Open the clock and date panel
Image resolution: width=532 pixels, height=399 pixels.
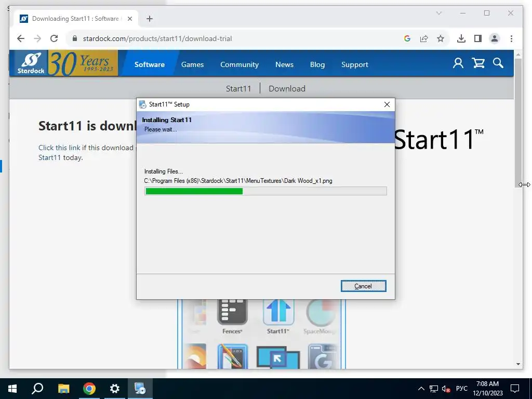pos(487,389)
